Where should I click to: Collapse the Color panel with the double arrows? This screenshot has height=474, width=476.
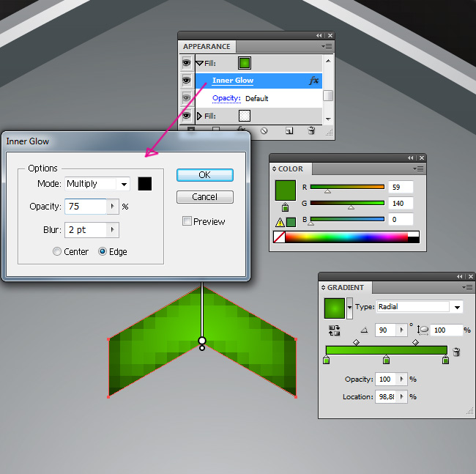(410, 158)
